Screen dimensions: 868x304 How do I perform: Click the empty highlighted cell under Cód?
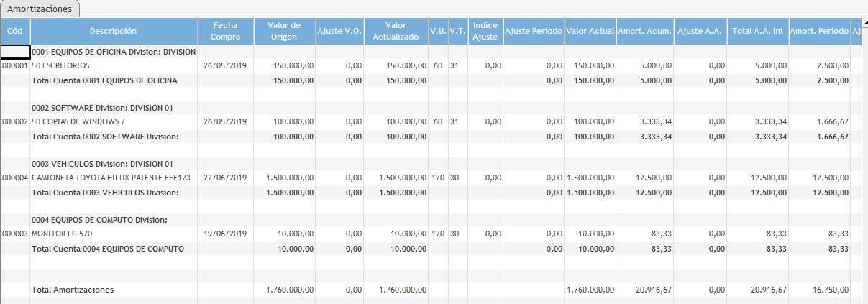coord(15,52)
